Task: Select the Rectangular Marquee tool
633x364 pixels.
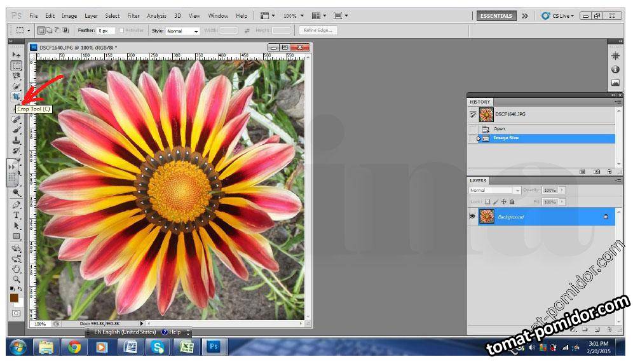Action: click(16, 65)
